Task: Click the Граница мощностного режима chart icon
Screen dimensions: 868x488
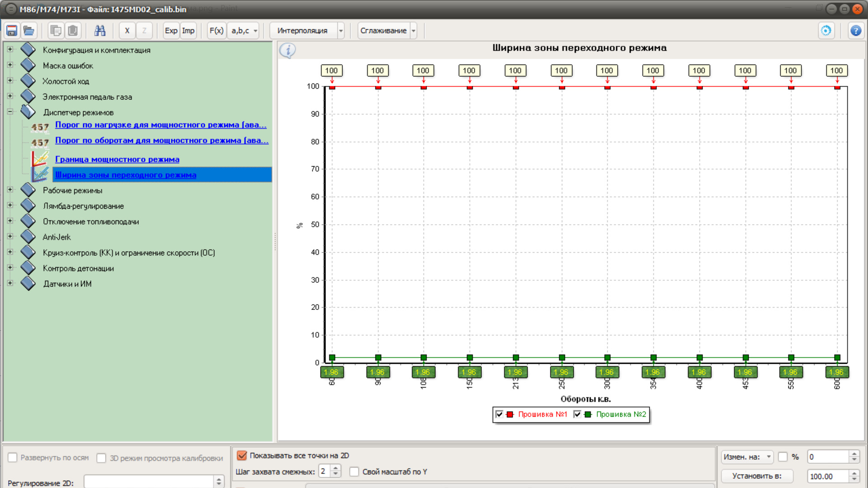Action: point(40,159)
